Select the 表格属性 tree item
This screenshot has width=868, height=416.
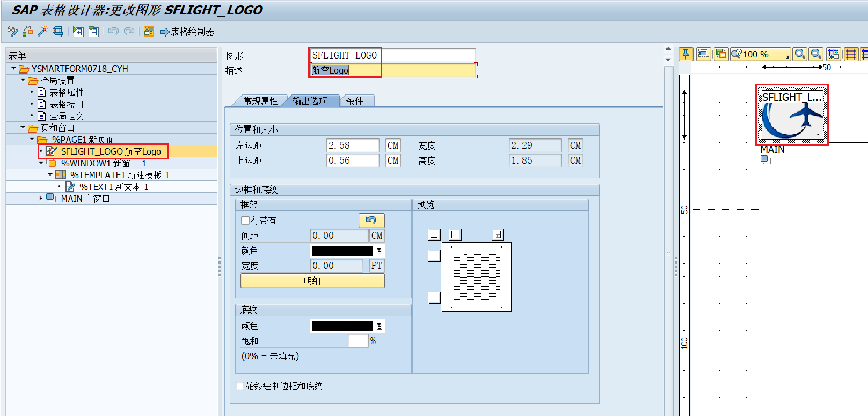pos(67,92)
